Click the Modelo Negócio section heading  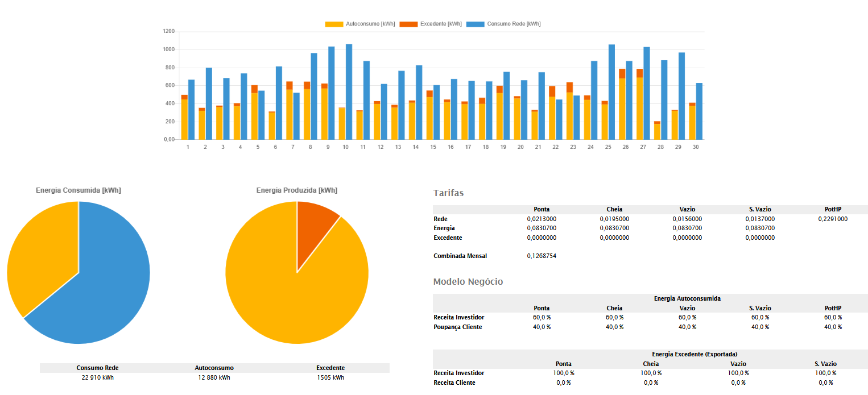[x=468, y=282]
